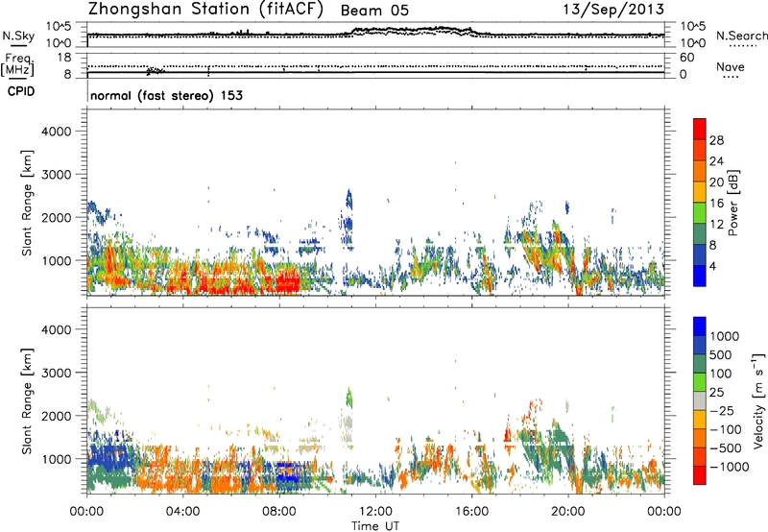This screenshot has height=532, width=768.
Task: Select the blue Power segment between 4 and 8
Action: (700, 254)
